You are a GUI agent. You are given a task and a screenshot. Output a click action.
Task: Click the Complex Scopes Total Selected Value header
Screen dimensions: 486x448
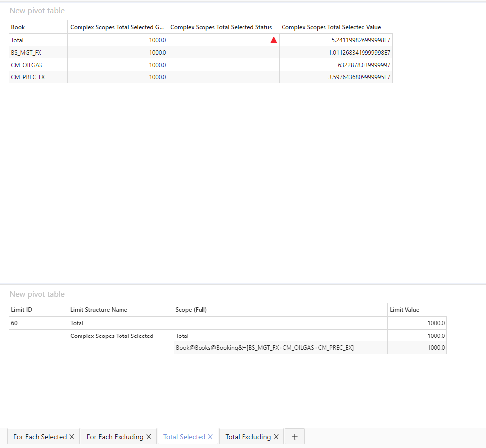(x=331, y=27)
